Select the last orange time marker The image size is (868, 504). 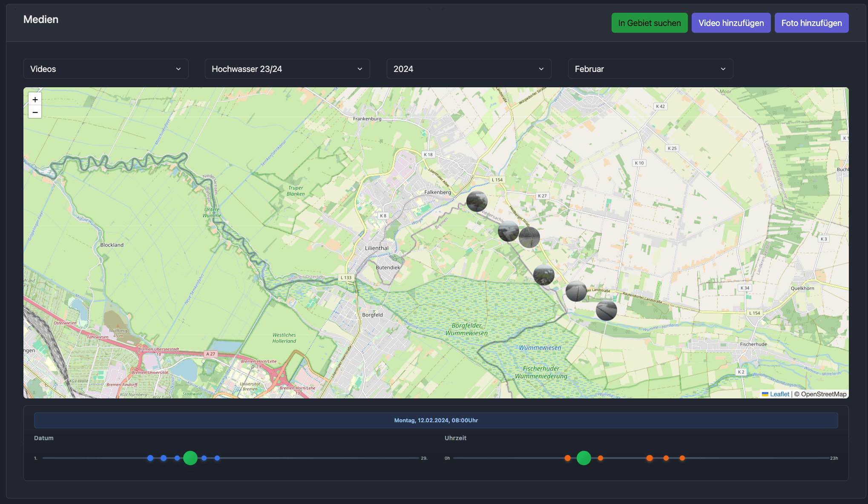coord(682,458)
